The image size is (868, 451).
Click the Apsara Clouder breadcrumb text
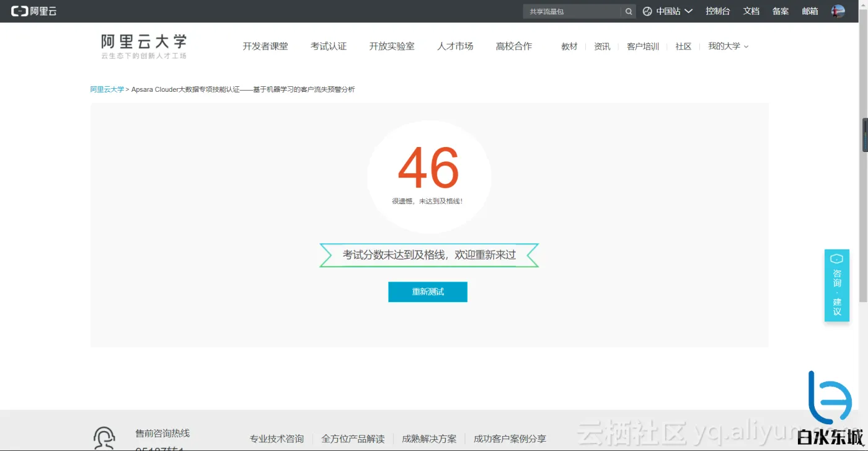pos(243,89)
